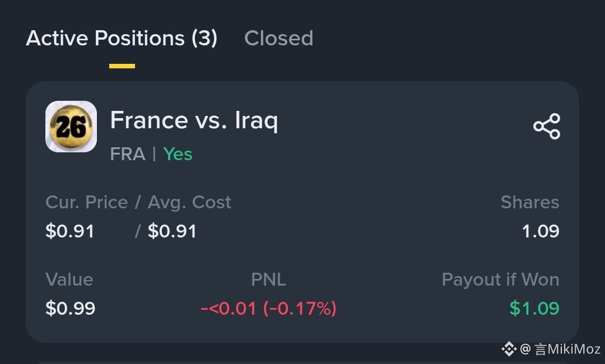The width and height of the screenshot is (605, 364).
Task: Tap the share icon on France vs. Iraq card
Action: click(x=547, y=126)
